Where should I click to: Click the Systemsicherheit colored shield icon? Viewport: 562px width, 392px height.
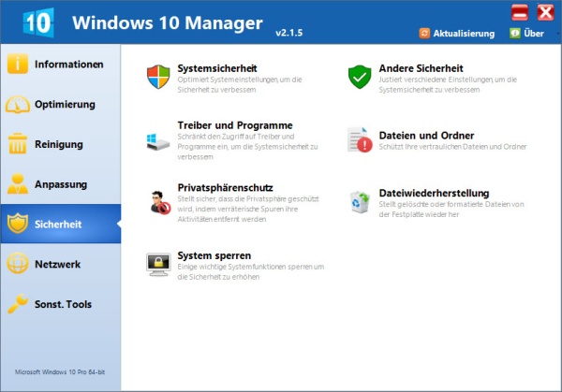pos(158,77)
